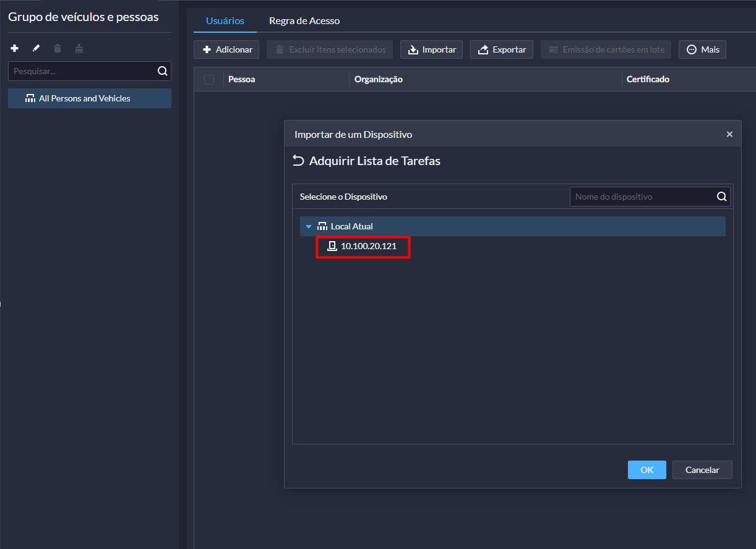Click the add group plus icon

[15, 48]
